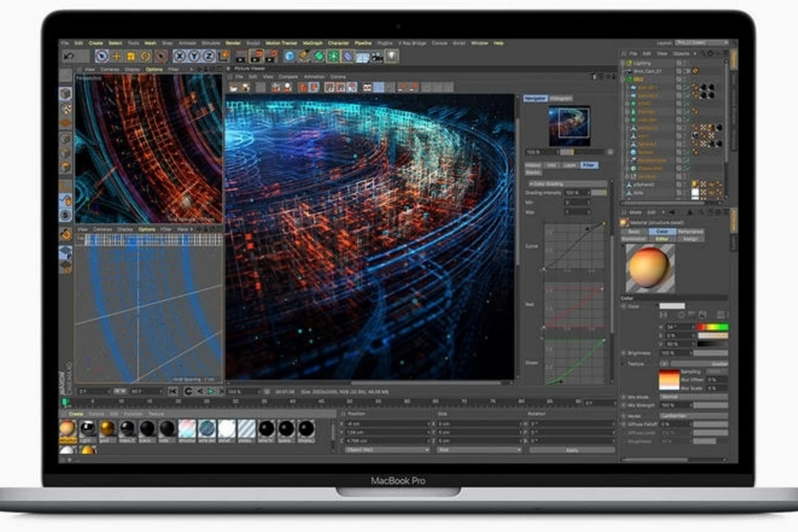Toggle the Y axis lock
Viewport: 798px width, 532px height.
pos(195,57)
